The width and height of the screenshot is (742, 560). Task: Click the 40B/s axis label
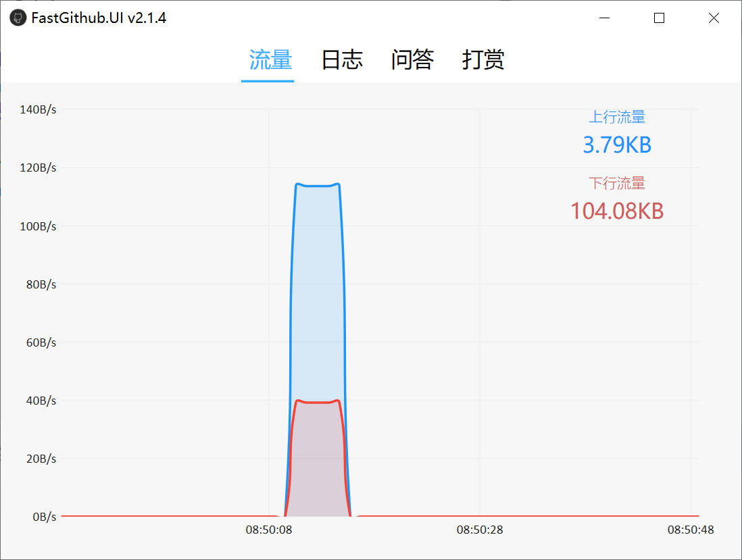pyautogui.click(x=41, y=401)
